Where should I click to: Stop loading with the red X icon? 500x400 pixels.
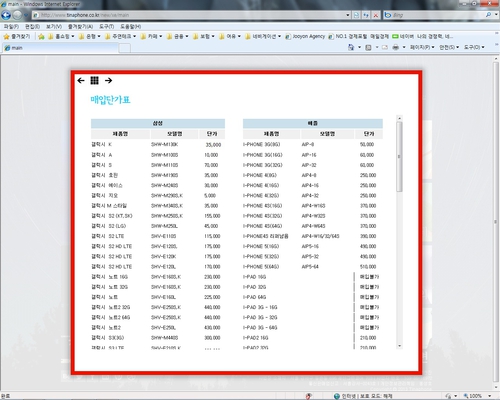coord(376,15)
